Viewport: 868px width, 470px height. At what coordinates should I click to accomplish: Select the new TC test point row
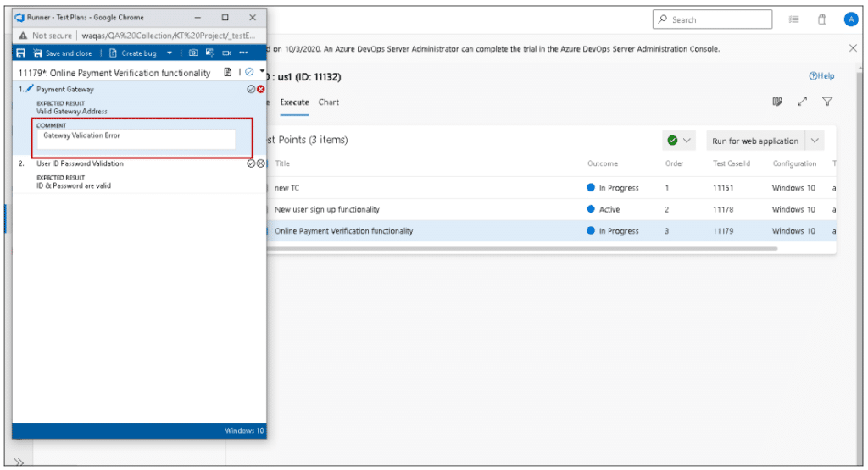551,188
